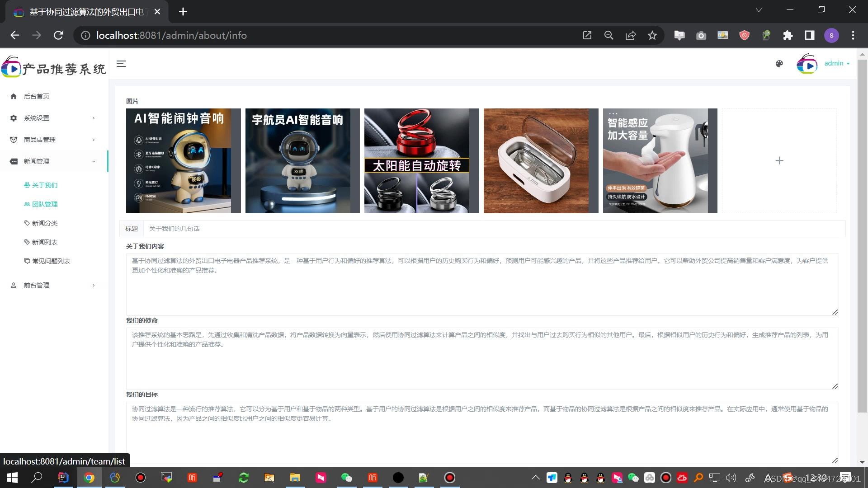Expand the 系统设置 menu
The height and width of the screenshot is (488, 868).
(x=54, y=118)
